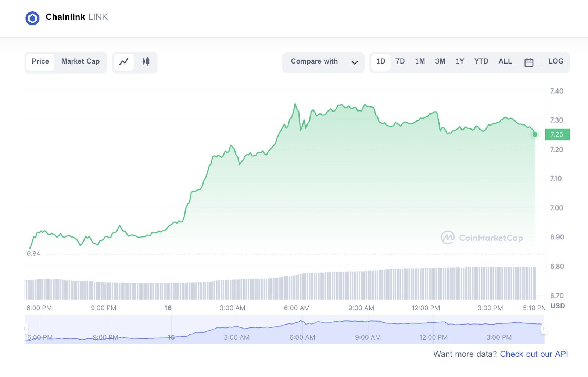Image resolution: width=588 pixels, height=377 pixels.
Task: Click the 7.00 axis label
Action: coord(557,208)
